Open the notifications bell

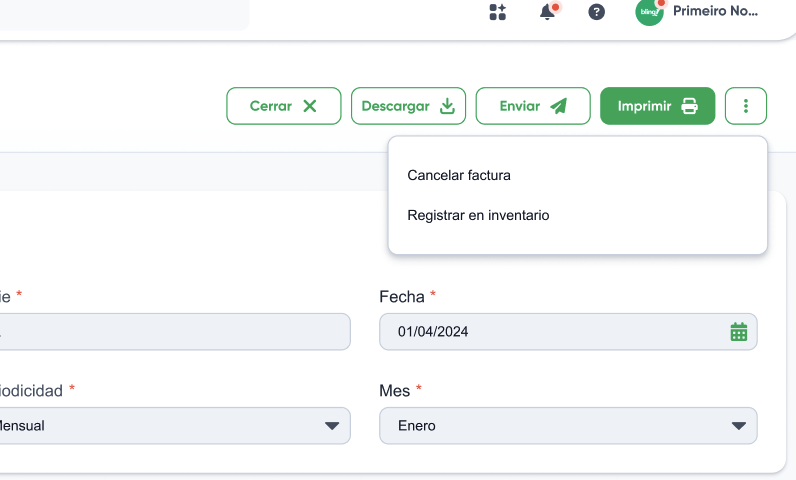click(x=547, y=11)
